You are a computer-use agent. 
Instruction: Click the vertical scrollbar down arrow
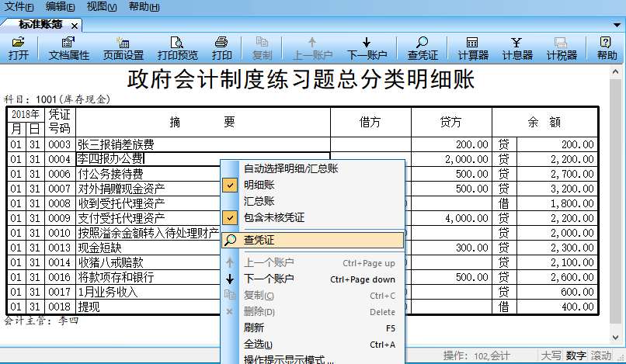click(616, 338)
